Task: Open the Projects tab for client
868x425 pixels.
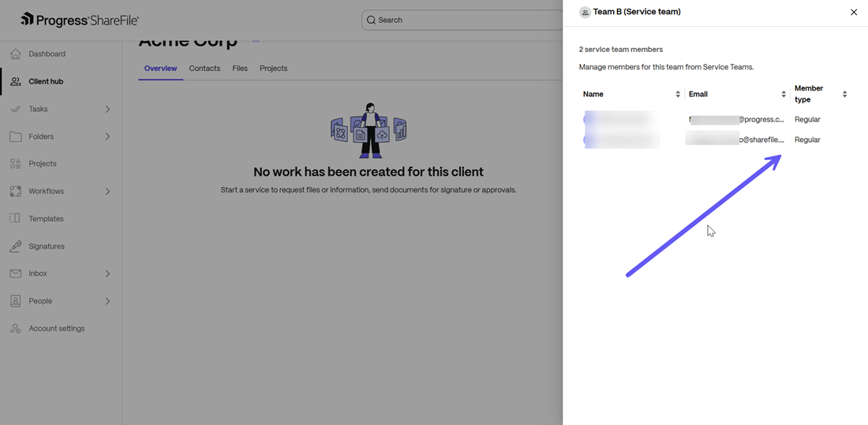Action: [x=273, y=69]
